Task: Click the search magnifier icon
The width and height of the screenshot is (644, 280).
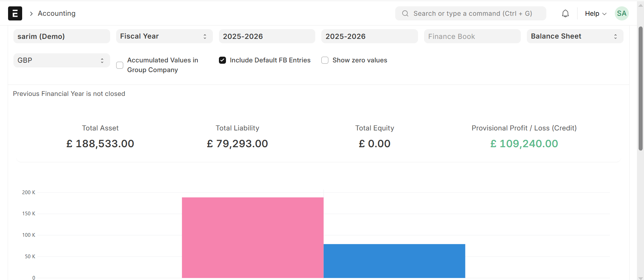Action: coord(405,13)
